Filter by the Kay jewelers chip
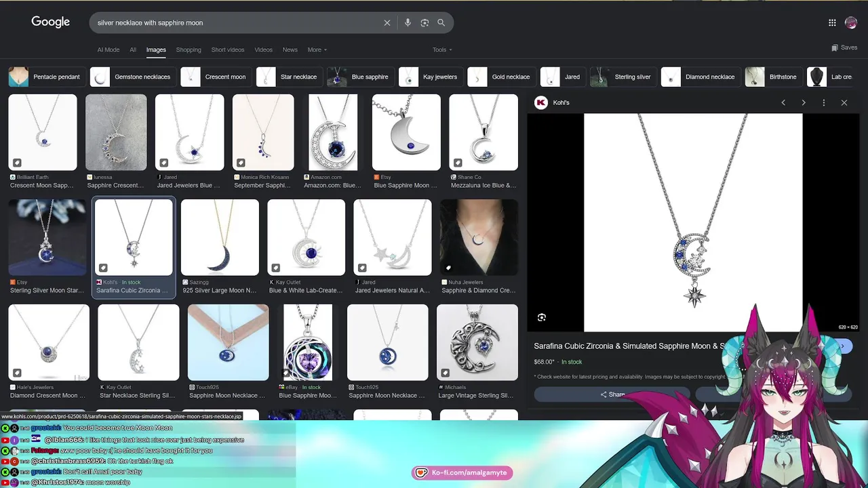 pos(431,77)
